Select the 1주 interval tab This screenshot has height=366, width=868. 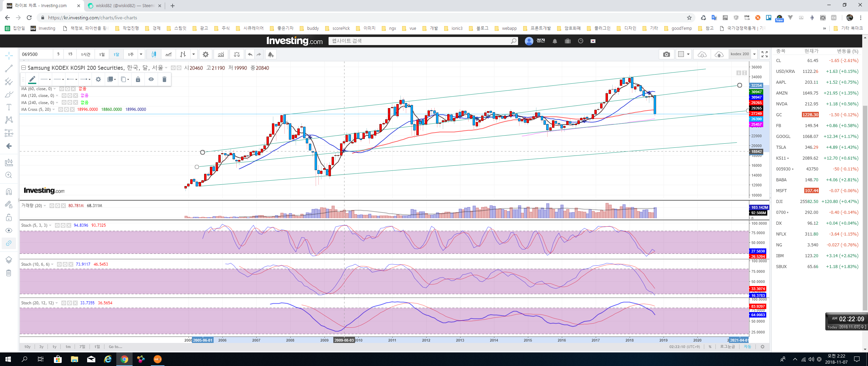coord(131,54)
